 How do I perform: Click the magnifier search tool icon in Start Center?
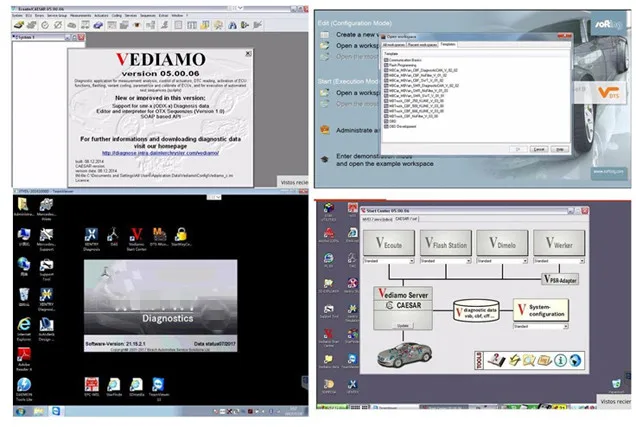tap(529, 360)
